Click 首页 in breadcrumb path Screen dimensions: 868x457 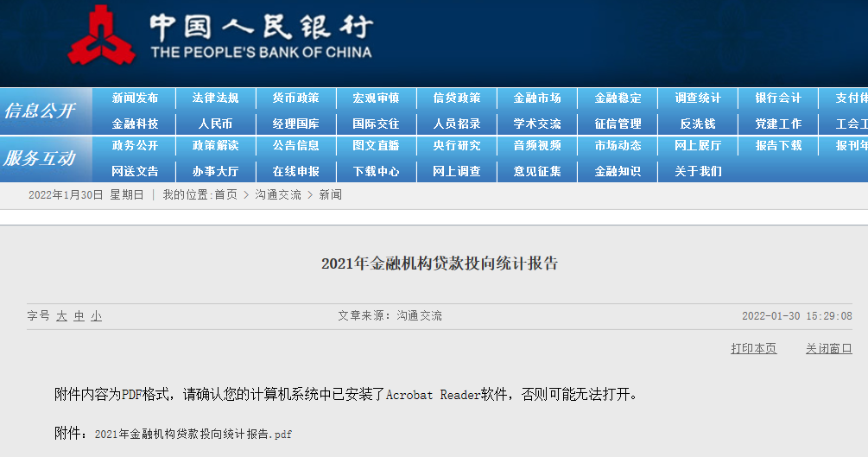click(x=225, y=195)
